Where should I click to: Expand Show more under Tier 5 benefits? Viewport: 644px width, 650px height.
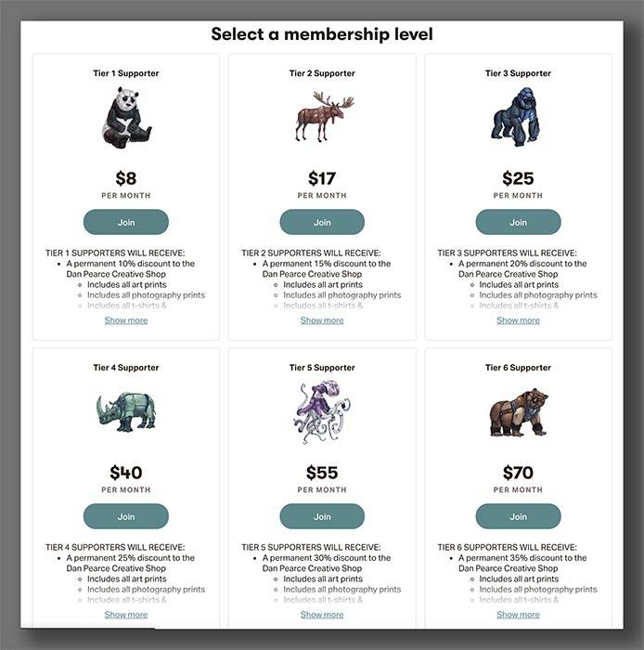tap(322, 615)
